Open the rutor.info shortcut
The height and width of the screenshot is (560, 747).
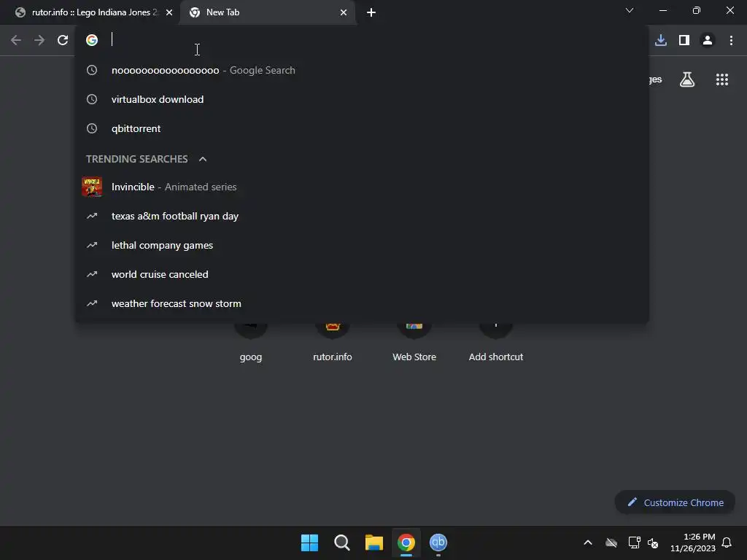pyautogui.click(x=333, y=342)
